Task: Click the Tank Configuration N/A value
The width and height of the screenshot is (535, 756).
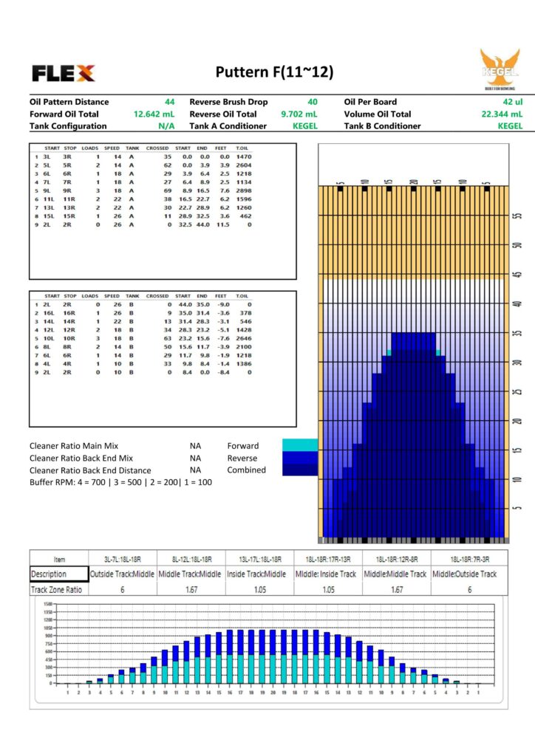Action: point(166,126)
